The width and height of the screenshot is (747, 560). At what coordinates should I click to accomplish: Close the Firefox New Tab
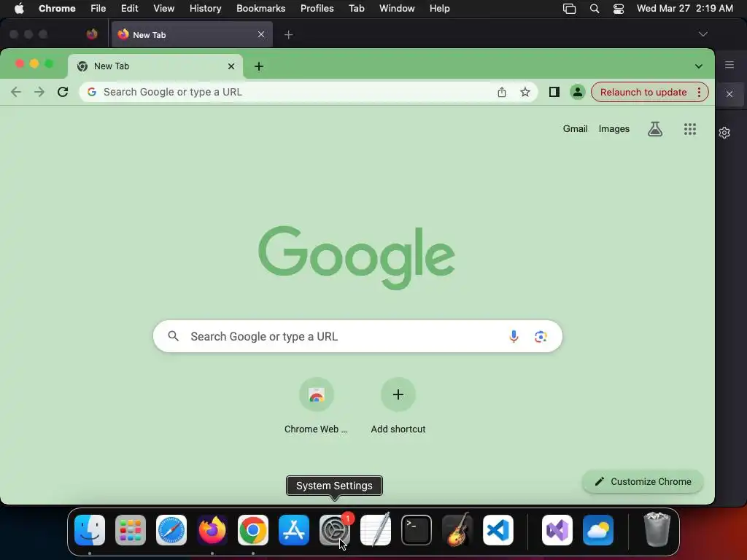coord(261,34)
